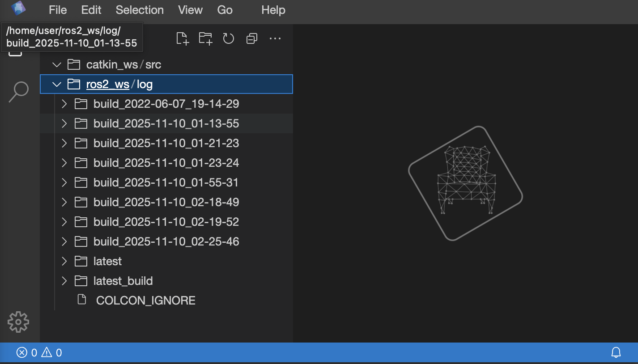Open explorer More Actions ellipsis menu
The image size is (638, 364).
click(275, 38)
